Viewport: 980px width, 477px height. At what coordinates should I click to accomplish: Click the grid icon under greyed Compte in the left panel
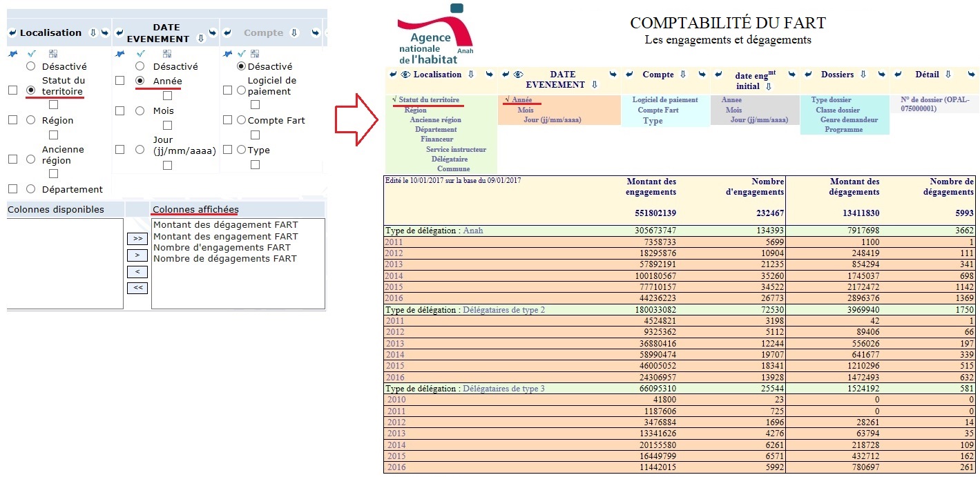255,53
